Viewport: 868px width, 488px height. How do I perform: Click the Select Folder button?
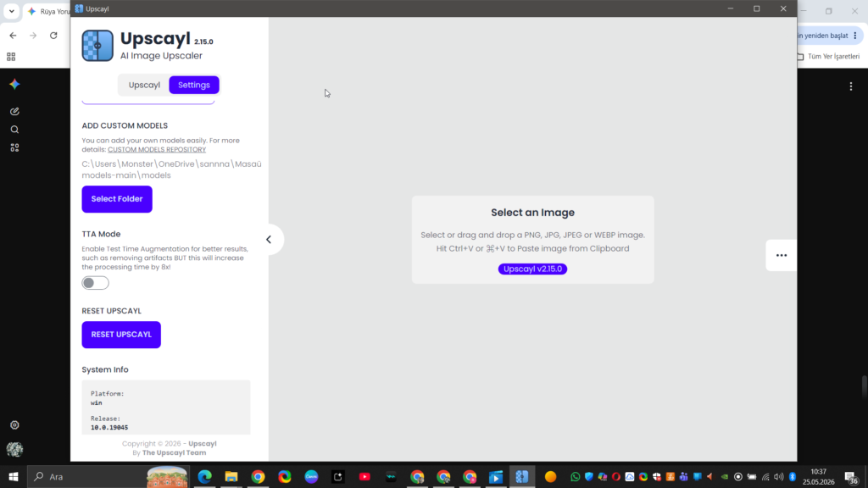pyautogui.click(x=117, y=198)
